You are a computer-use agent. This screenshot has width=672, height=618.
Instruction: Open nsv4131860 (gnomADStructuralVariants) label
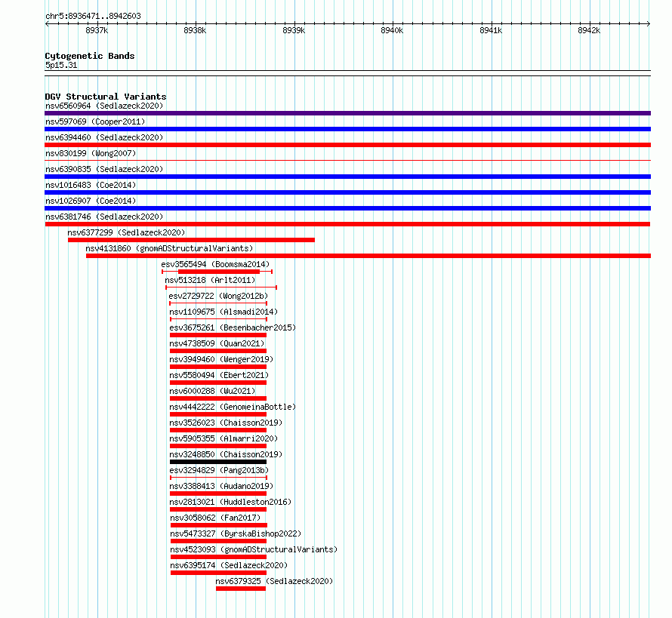click(169, 248)
